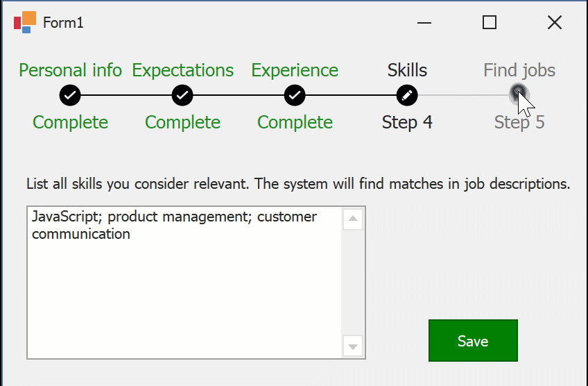Click the Personal info checkmark step icon
The width and height of the screenshot is (588, 386).
coord(70,95)
